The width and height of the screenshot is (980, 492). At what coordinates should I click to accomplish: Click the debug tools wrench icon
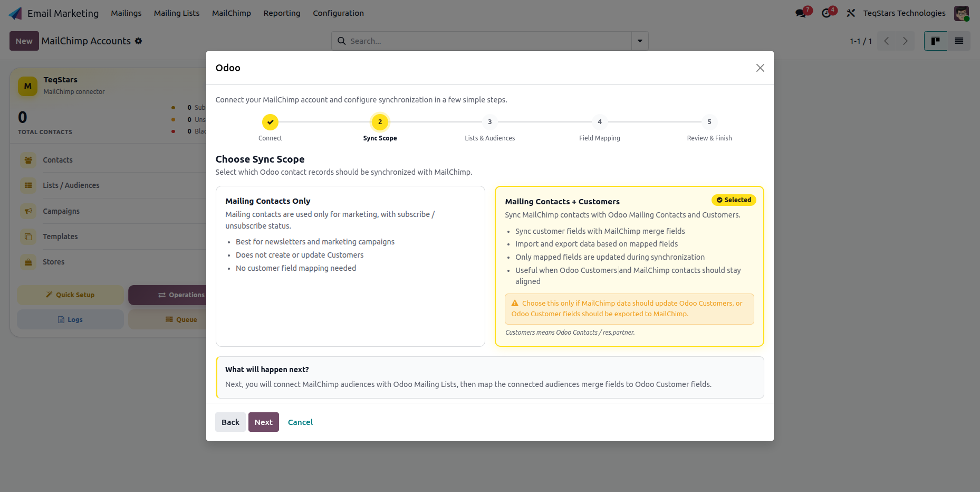tap(851, 13)
